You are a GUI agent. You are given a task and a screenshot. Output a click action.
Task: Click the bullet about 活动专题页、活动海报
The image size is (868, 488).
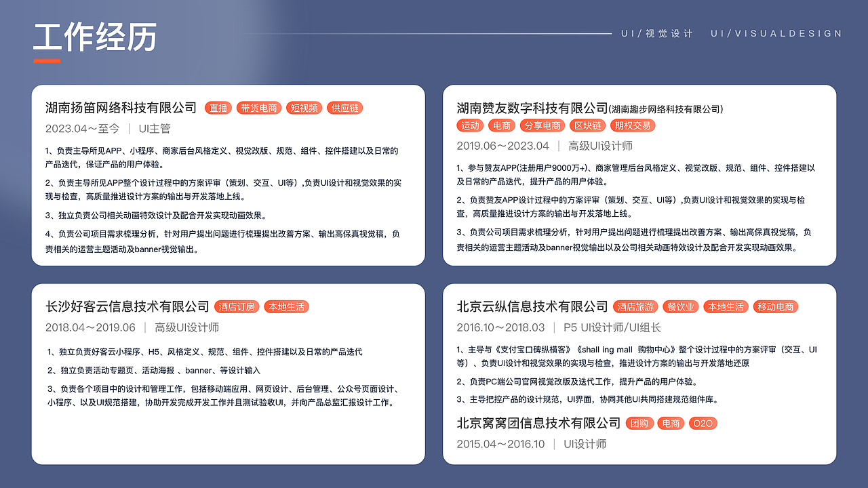(154, 370)
